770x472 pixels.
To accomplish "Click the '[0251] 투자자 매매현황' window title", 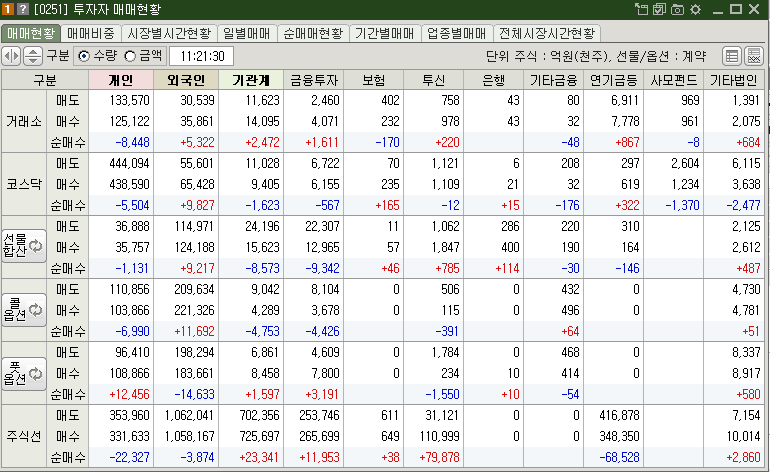I will point(97,9).
